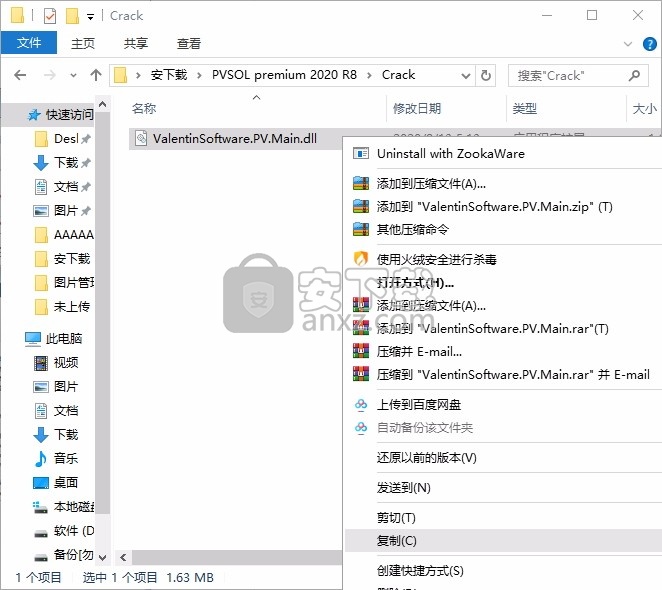Click sidebar scrollbar down arrow
The height and width of the screenshot is (590, 662).
[102, 557]
